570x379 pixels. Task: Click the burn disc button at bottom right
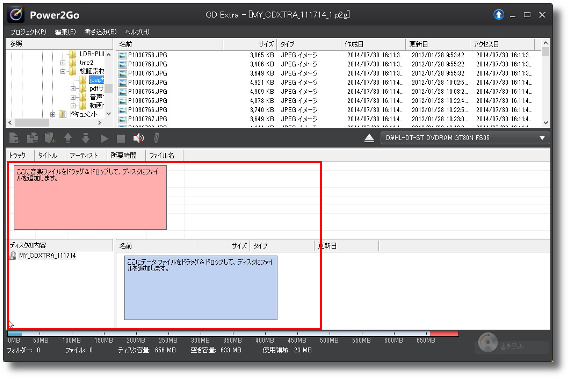click(x=512, y=343)
